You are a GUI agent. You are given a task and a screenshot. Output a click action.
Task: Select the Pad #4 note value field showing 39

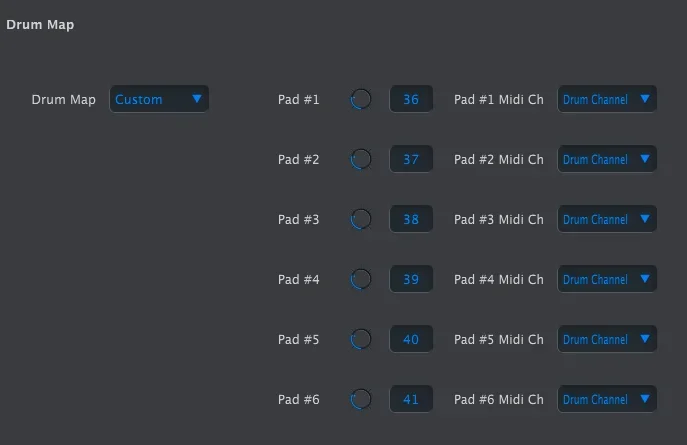[411, 279]
